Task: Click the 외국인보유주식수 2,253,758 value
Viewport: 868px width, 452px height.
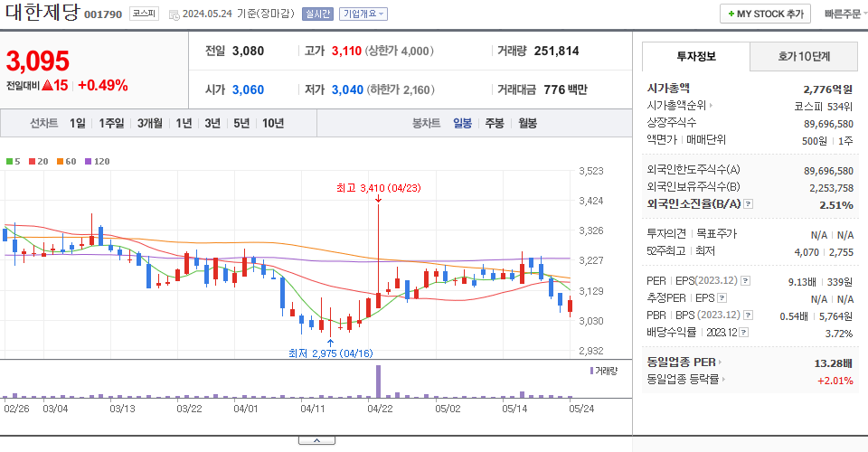Action: (831, 188)
